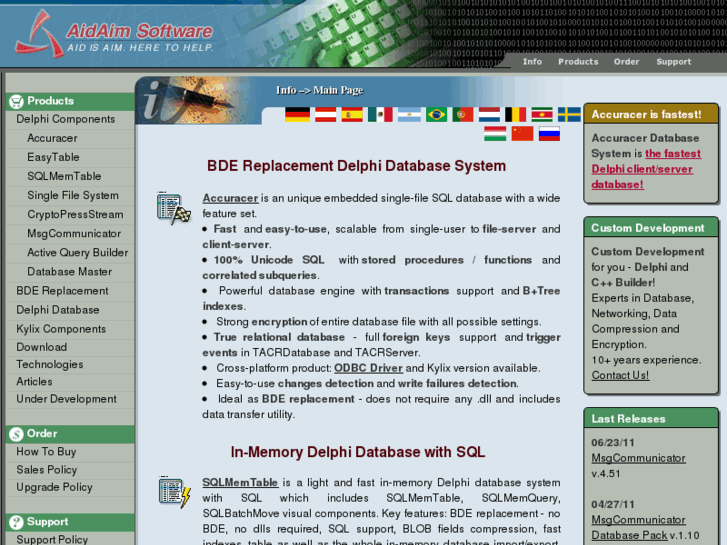Open the Articles sidebar link
The width and height of the screenshot is (727, 545).
point(34,382)
